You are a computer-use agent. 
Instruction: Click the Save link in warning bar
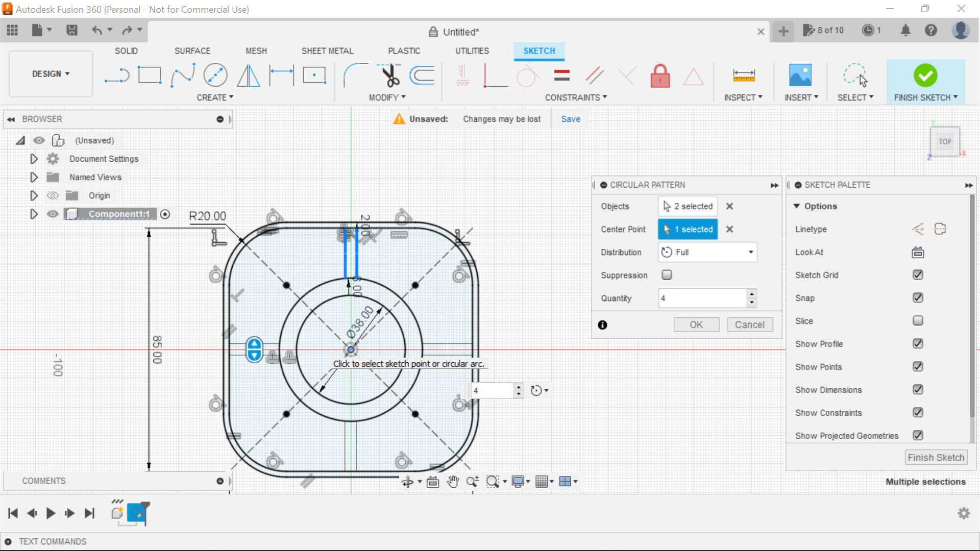[570, 119]
